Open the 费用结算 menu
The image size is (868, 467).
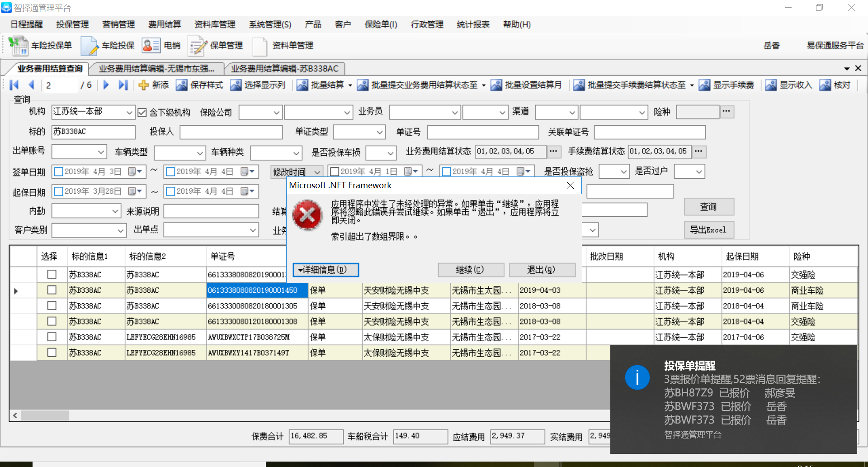click(165, 24)
